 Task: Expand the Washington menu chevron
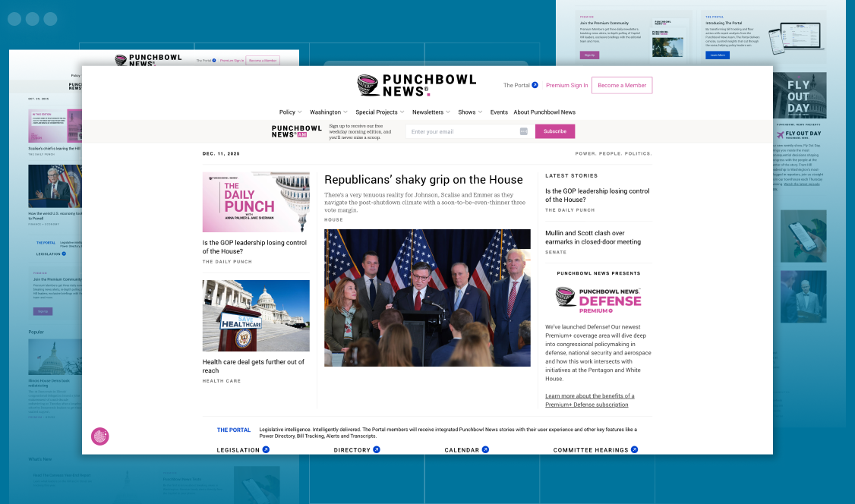345,112
